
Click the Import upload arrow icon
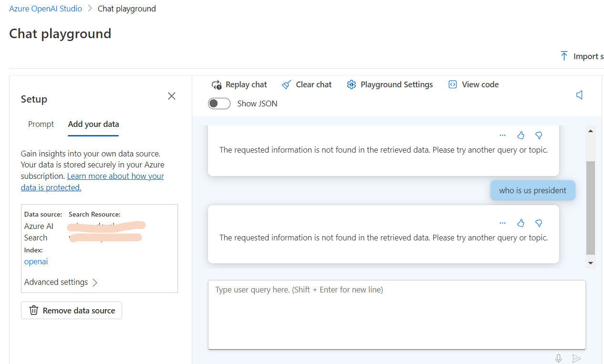[x=564, y=56]
